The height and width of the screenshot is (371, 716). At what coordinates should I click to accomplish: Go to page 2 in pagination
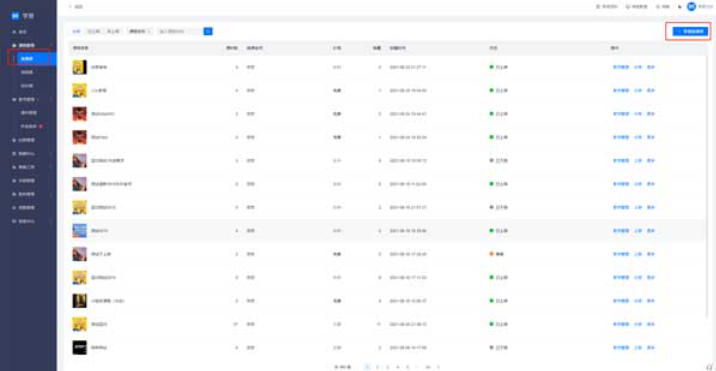377,367
